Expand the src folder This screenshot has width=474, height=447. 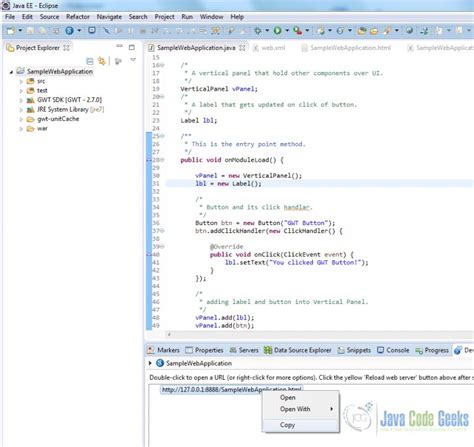click(x=21, y=81)
